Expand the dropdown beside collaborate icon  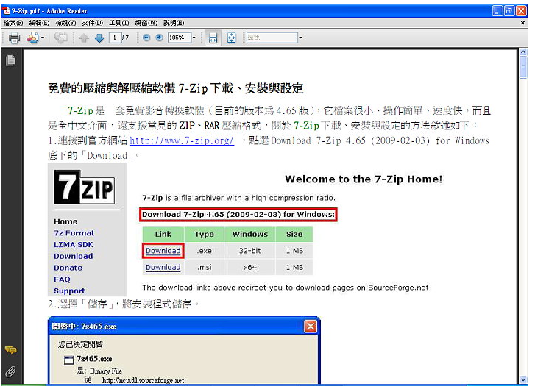pyautogui.click(x=43, y=38)
